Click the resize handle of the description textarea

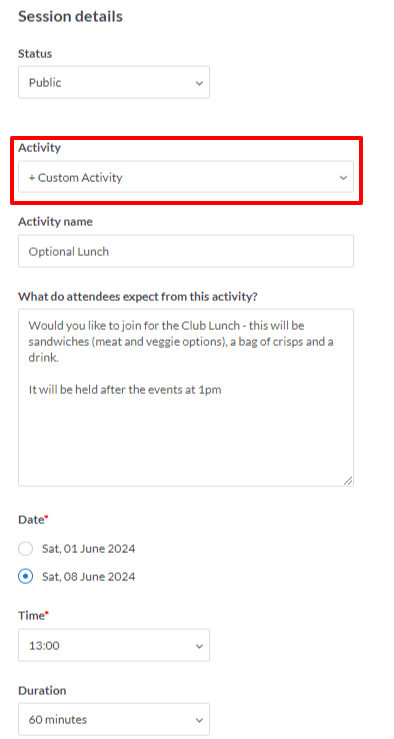pyautogui.click(x=348, y=481)
